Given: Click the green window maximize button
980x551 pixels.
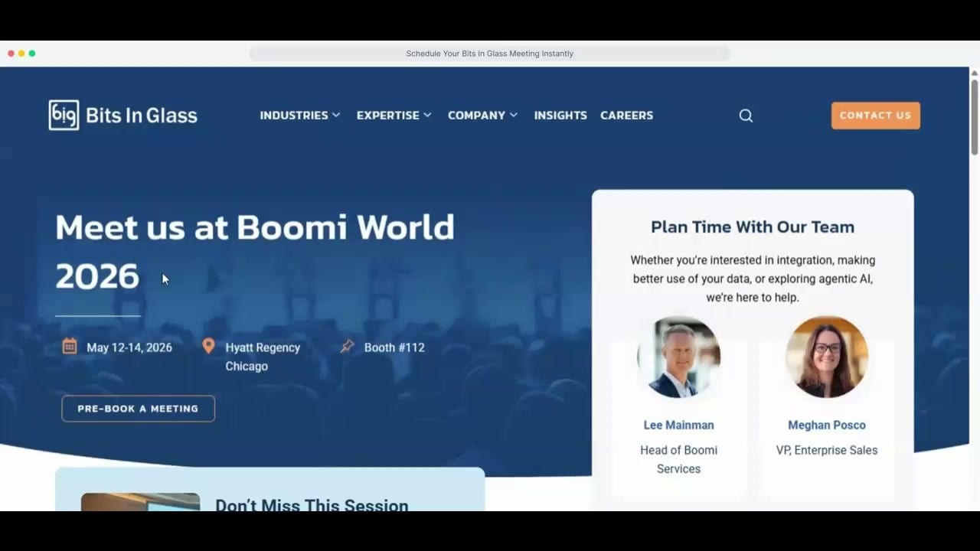Looking at the screenshot, I should click(32, 54).
